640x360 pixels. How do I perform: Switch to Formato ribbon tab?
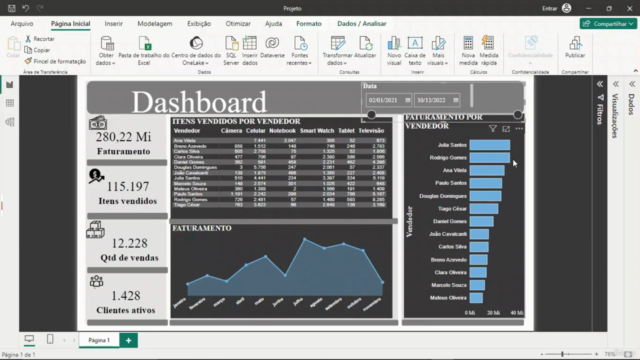(x=309, y=24)
